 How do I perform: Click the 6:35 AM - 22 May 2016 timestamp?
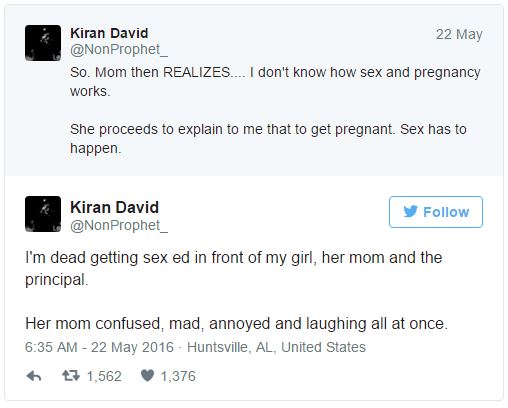99,347
